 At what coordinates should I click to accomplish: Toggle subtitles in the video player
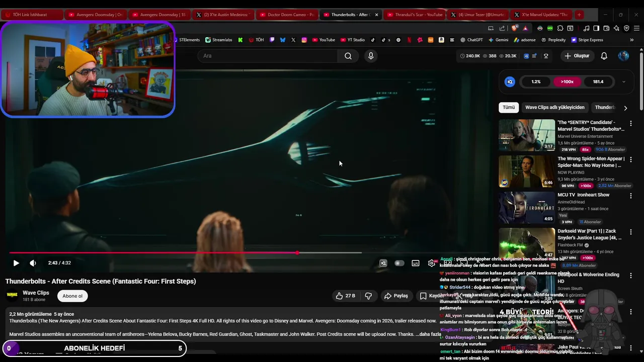[x=416, y=263]
